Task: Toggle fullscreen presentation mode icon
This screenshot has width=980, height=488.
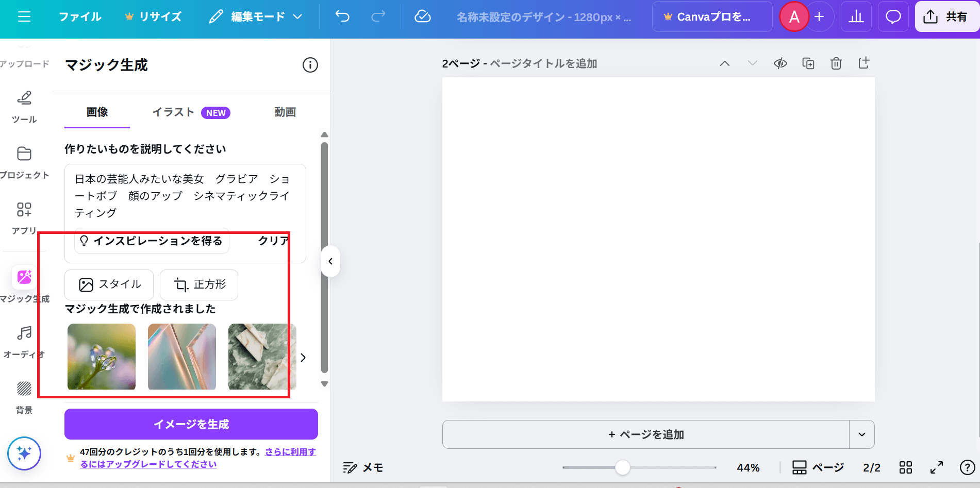Action: pos(936,467)
